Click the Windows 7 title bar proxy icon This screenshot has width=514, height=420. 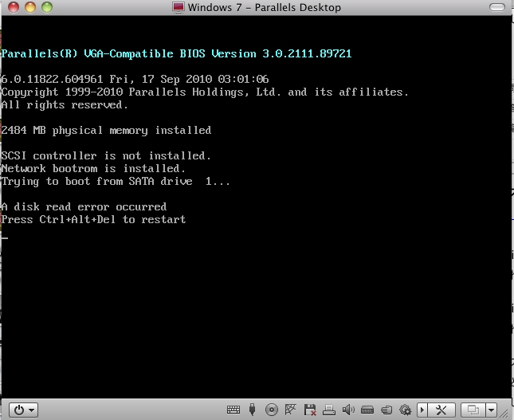(x=179, y=7)
